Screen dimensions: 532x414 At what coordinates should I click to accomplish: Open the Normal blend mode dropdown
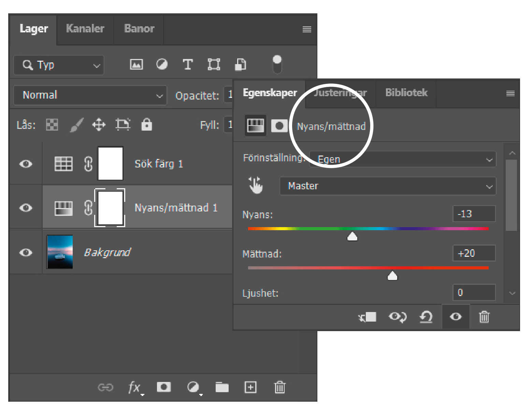(90, 95)
